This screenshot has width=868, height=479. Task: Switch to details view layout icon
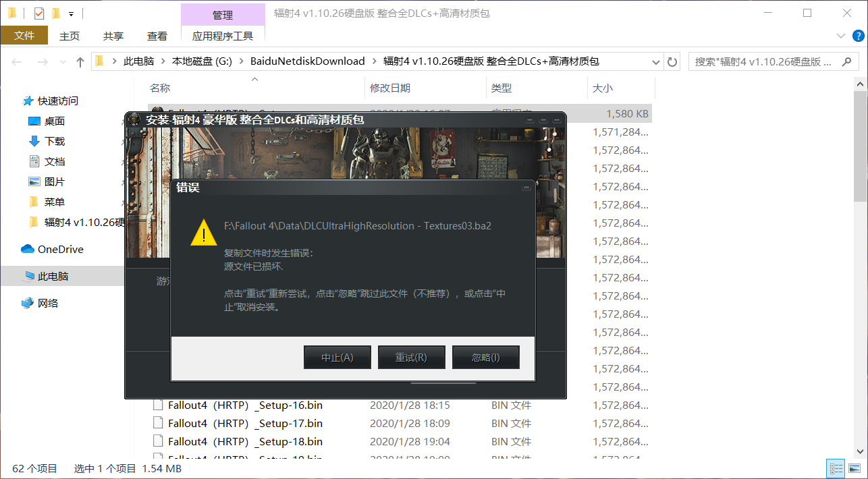836,468
